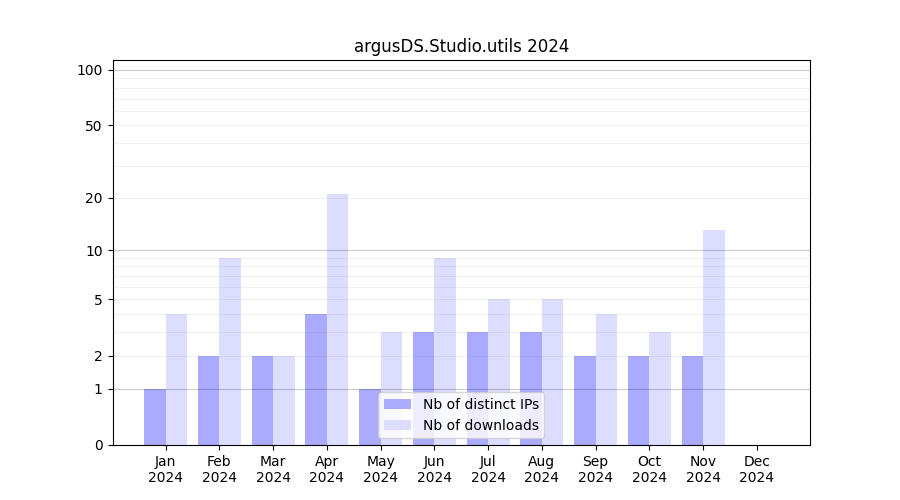
Task: Select the September distinct IPs bar
Action: coord(585,400)
